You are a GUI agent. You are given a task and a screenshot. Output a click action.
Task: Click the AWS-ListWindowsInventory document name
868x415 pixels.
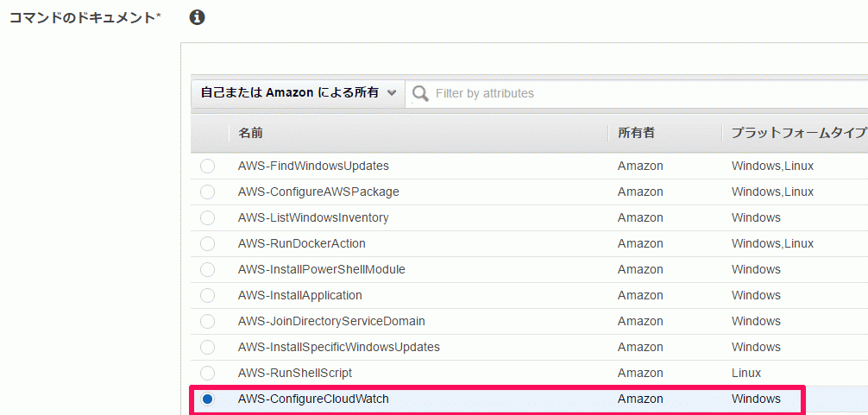click(x=313, y=218)
